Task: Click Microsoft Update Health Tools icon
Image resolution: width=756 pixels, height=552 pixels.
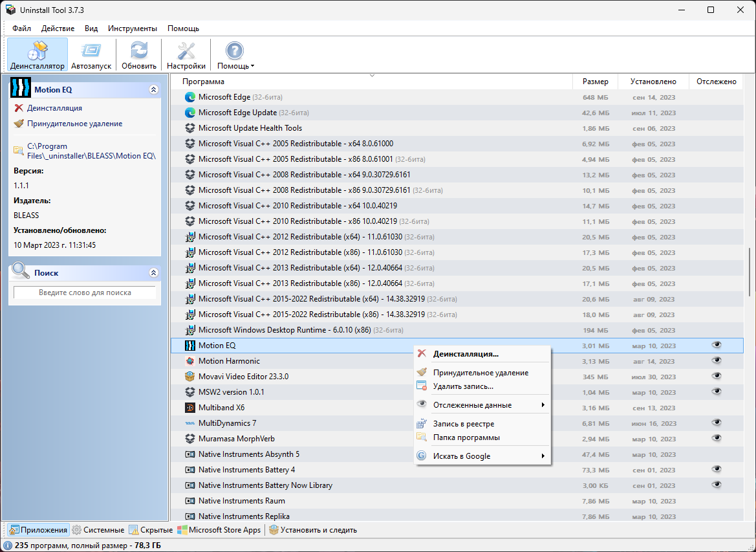Action: (190, 128)
